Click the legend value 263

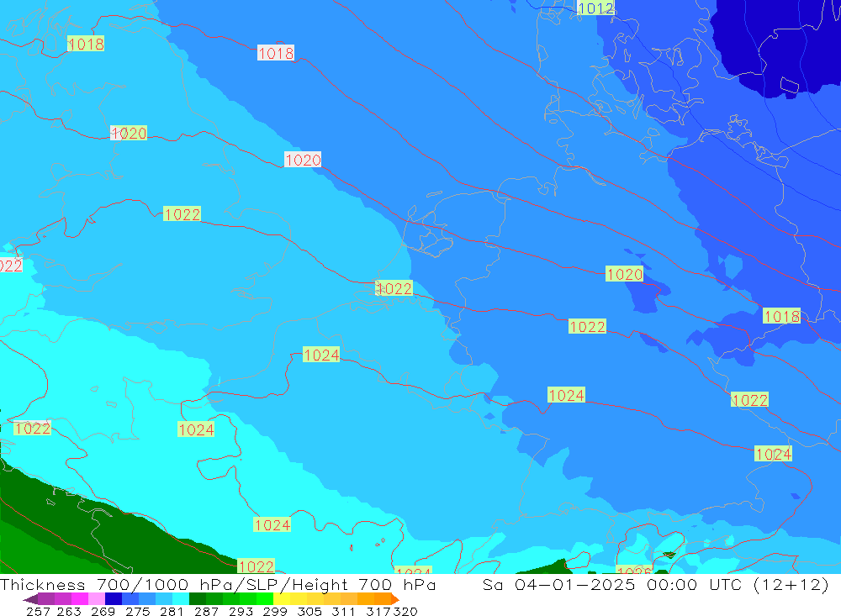(x=69, y=611)
